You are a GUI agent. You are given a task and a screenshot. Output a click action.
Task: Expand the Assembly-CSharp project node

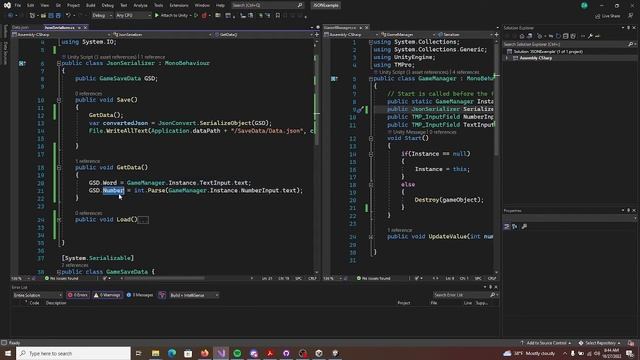pos(507,58)
